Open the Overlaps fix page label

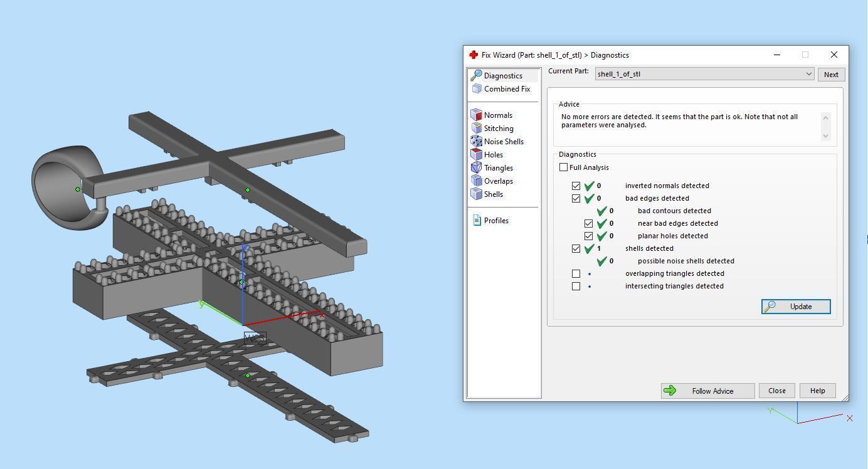point(499,181)
